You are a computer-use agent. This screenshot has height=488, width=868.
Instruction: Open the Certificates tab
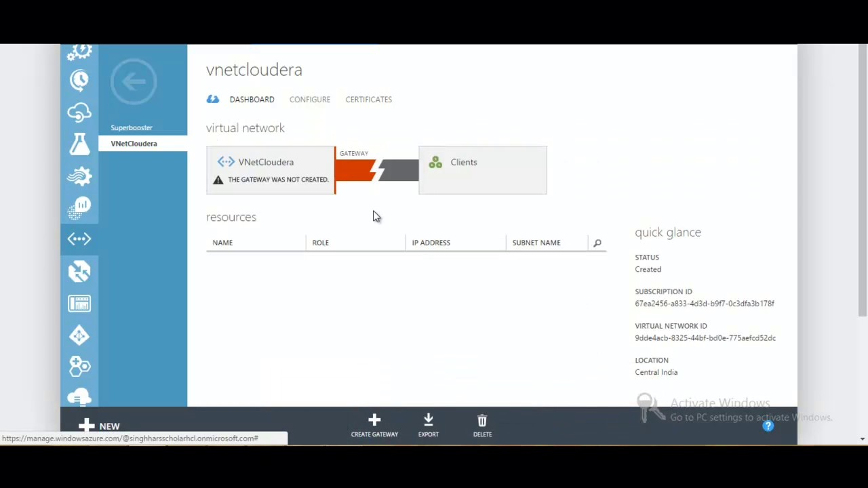click(369, 99)
